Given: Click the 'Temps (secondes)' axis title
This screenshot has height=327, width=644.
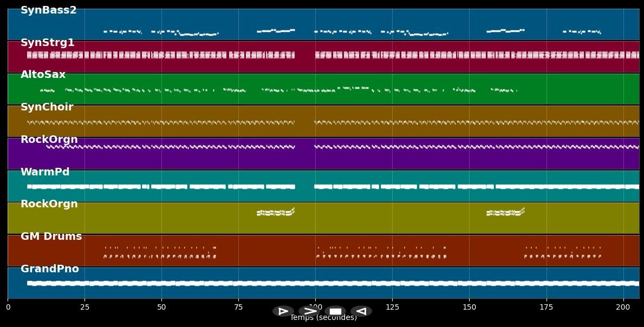Looking at the screenshot, I should [x=323, y=318].
